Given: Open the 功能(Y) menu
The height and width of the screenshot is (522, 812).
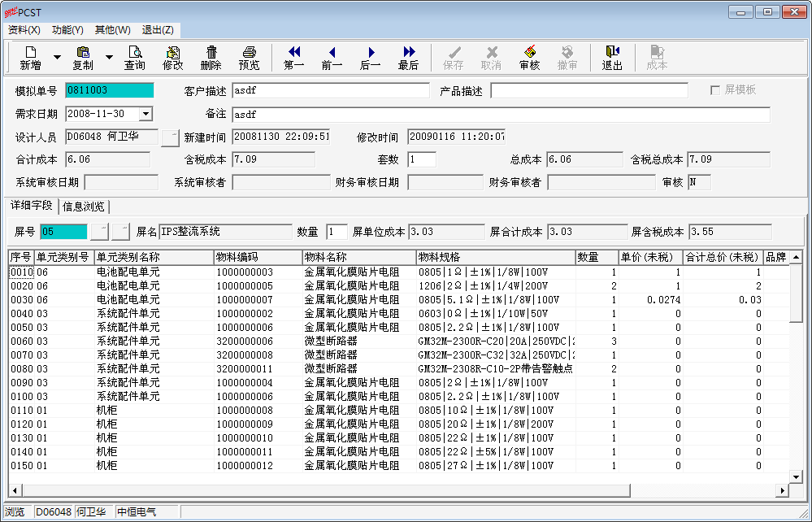Looking at the screenshot, I should (x=67, y=30).
